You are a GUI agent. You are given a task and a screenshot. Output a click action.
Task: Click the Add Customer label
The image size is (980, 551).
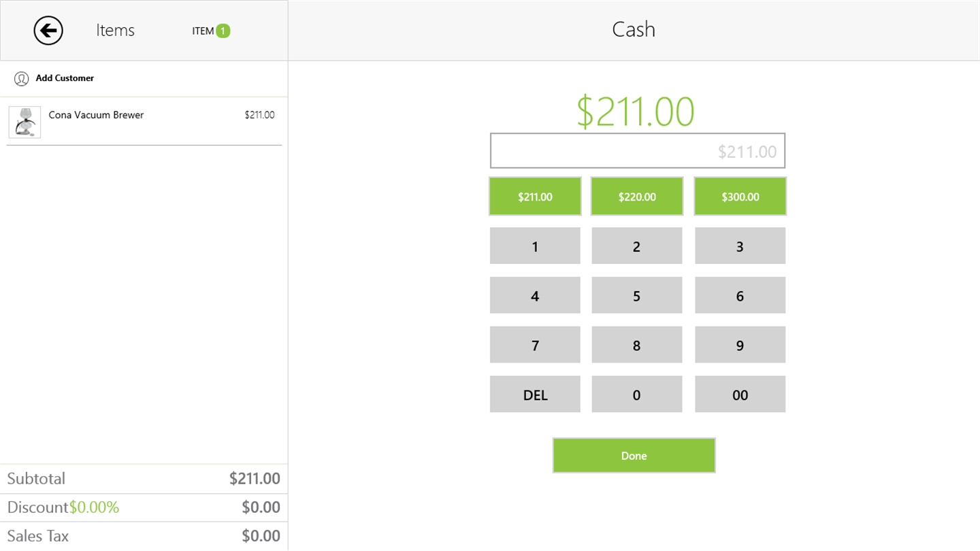[65, 78]
